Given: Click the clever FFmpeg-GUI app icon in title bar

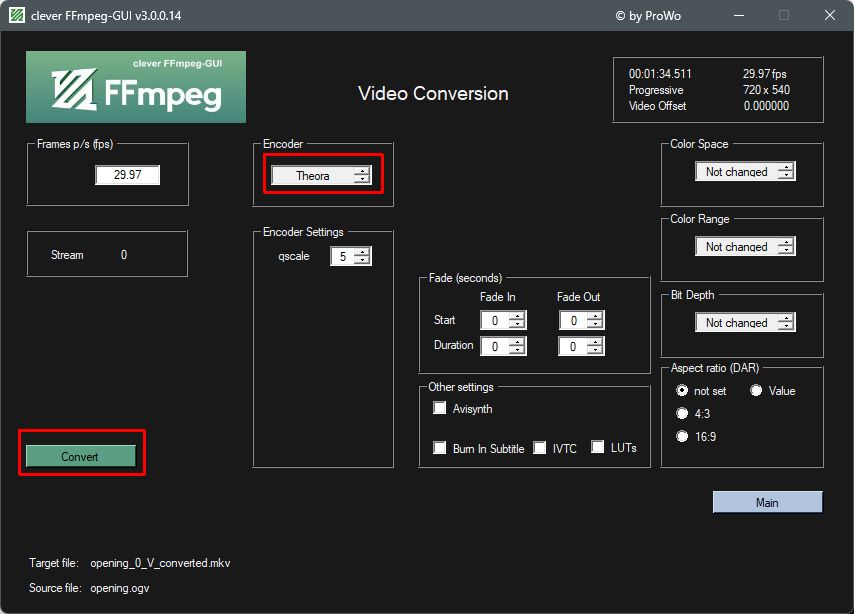Looking at the screenshot, I should (17, 15).
